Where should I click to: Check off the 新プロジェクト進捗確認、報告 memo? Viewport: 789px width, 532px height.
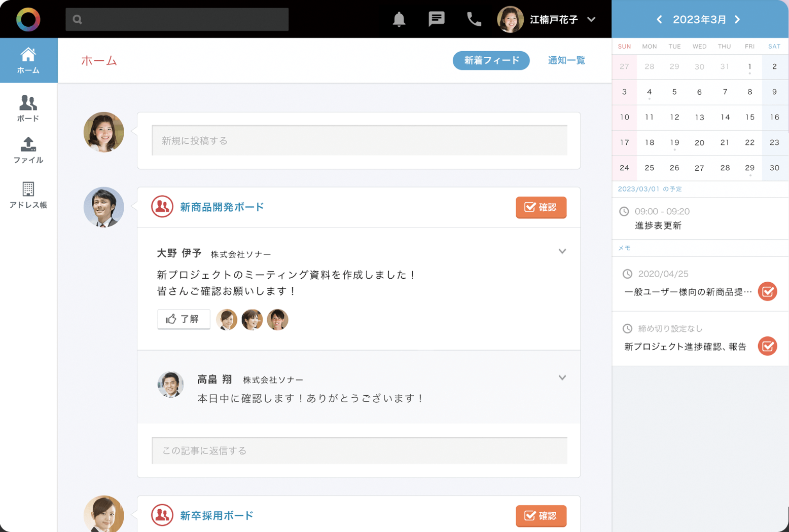pos(767,347)
